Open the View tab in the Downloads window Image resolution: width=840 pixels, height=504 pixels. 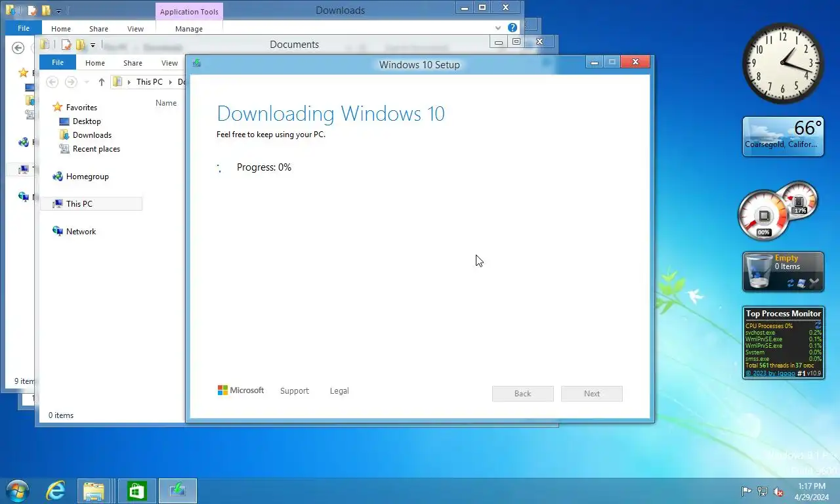coord(135,29)
